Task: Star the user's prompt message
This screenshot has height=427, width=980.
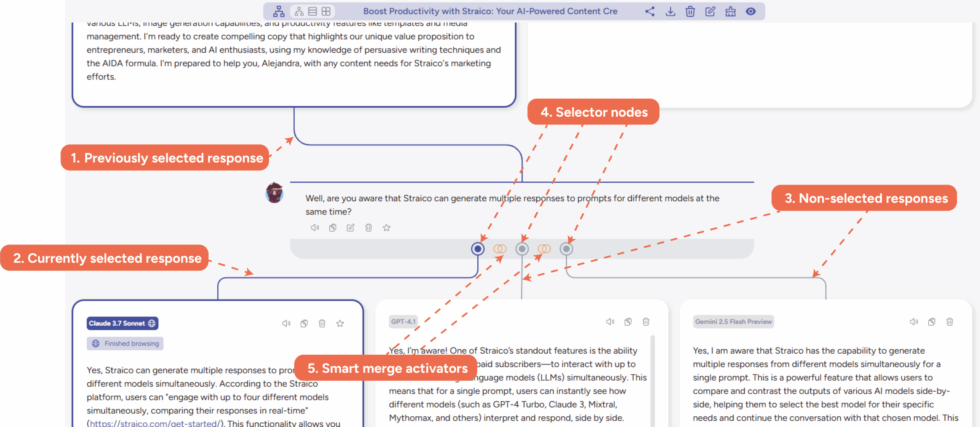Action: (x=387, y=228)
